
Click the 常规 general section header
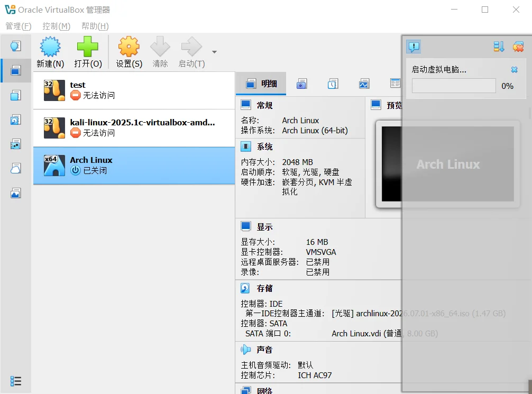click(264, 106)
